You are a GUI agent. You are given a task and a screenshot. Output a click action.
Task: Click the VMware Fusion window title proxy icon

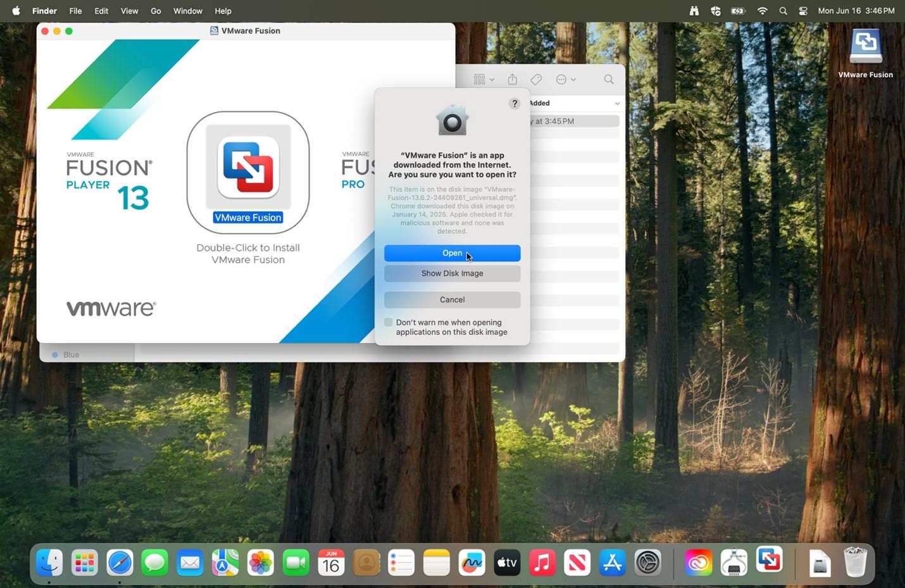tap(214, 30)
